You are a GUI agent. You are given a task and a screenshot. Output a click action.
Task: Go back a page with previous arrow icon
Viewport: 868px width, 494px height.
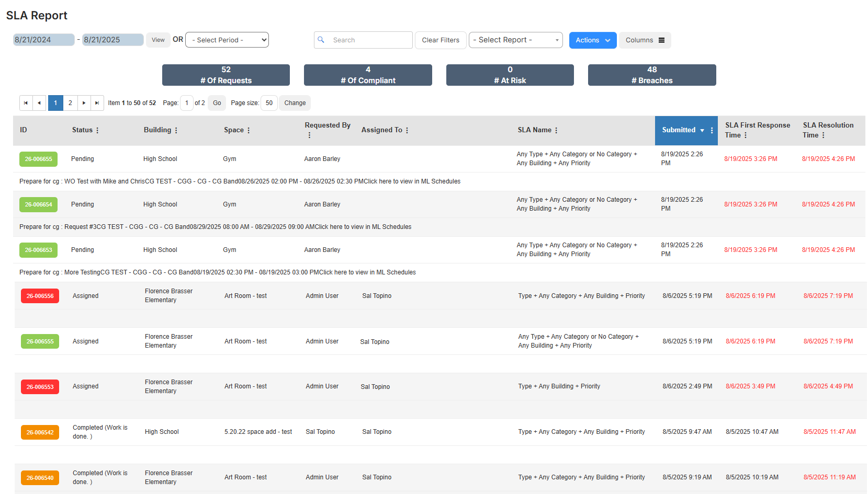point(39,103)
